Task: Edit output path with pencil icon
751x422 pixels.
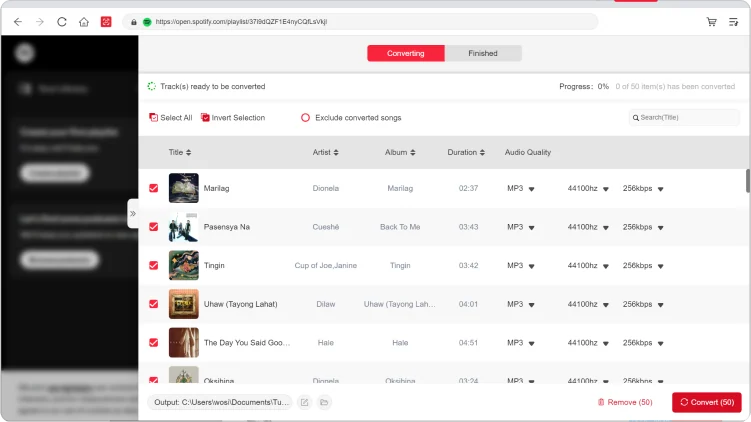Action: pos(304,402)
